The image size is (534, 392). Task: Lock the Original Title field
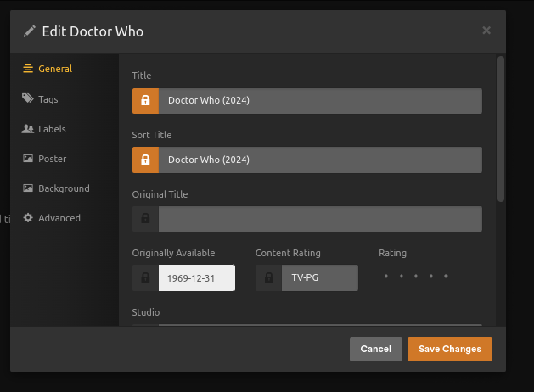coord(145,219)
